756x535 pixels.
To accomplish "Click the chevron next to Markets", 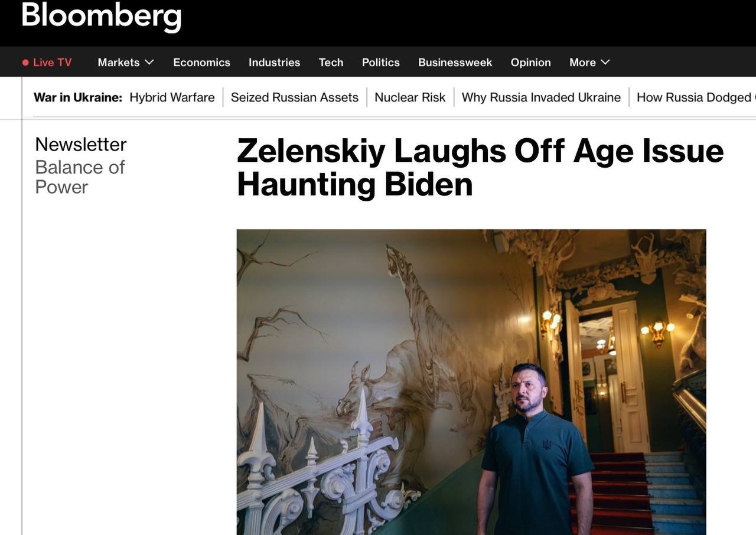I will point(149,62).
